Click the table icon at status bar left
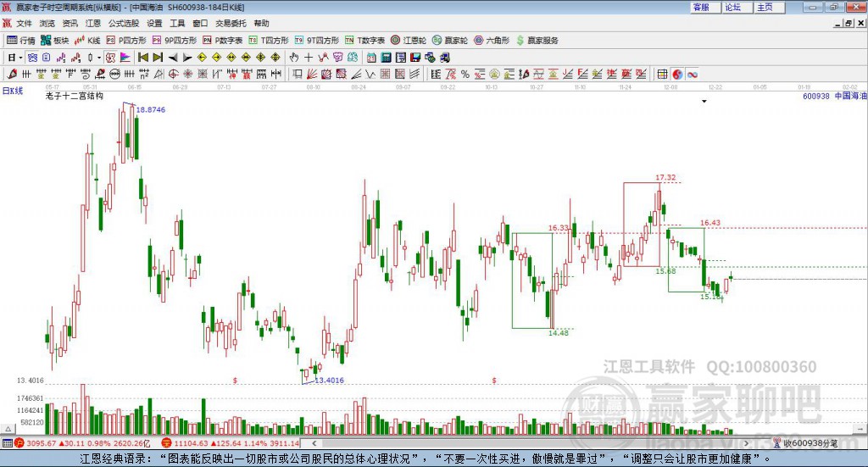 (x=7, y=443)
